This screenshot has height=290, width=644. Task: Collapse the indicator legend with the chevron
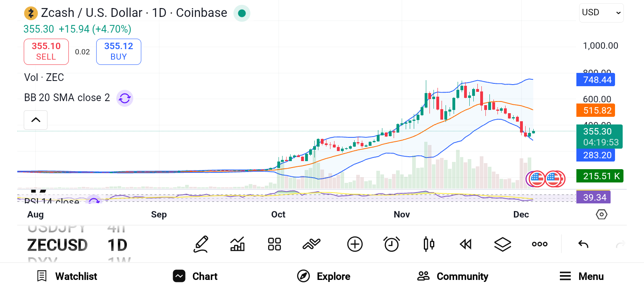[x=36, y=120]
